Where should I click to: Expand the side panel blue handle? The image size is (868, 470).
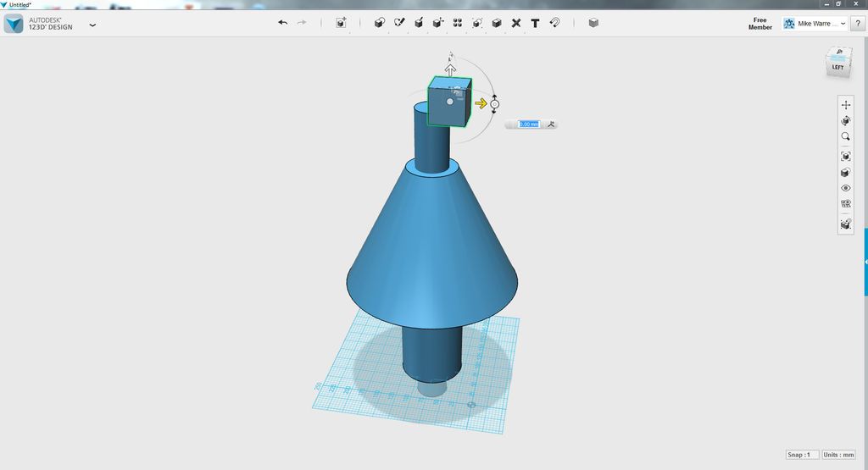coord(865,262)
